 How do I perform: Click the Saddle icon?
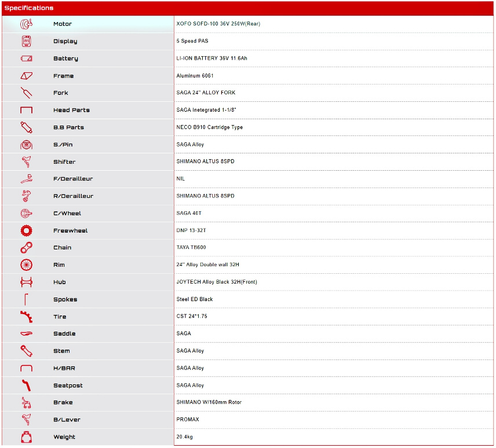26,334
